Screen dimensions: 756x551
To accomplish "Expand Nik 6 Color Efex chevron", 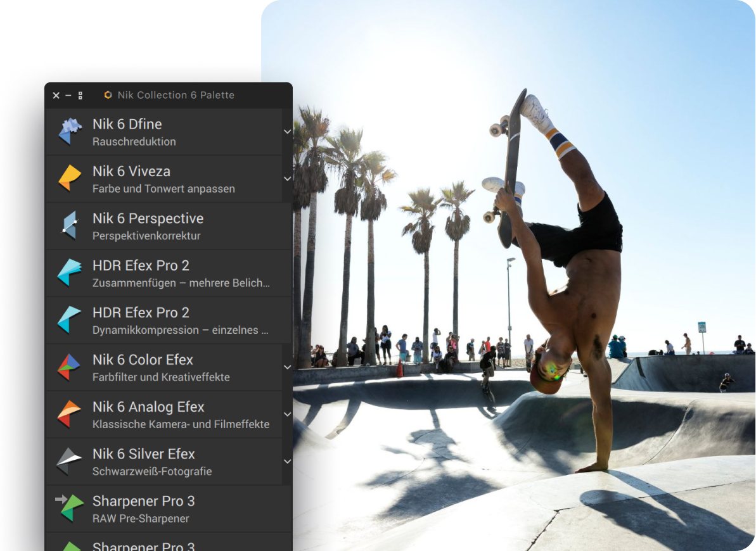I will pyautogui.click(x=287, y=367).
